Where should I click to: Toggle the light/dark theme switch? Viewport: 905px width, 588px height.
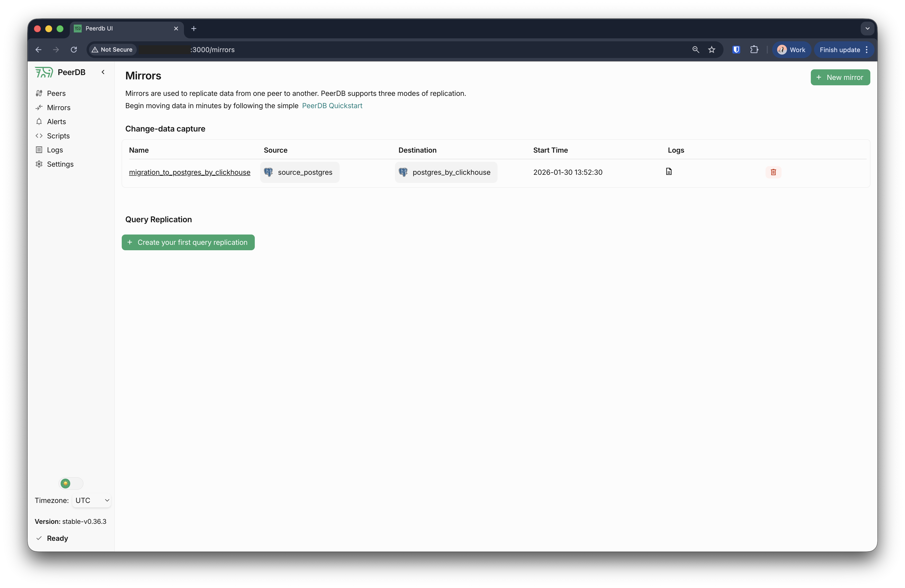point(71,484)
